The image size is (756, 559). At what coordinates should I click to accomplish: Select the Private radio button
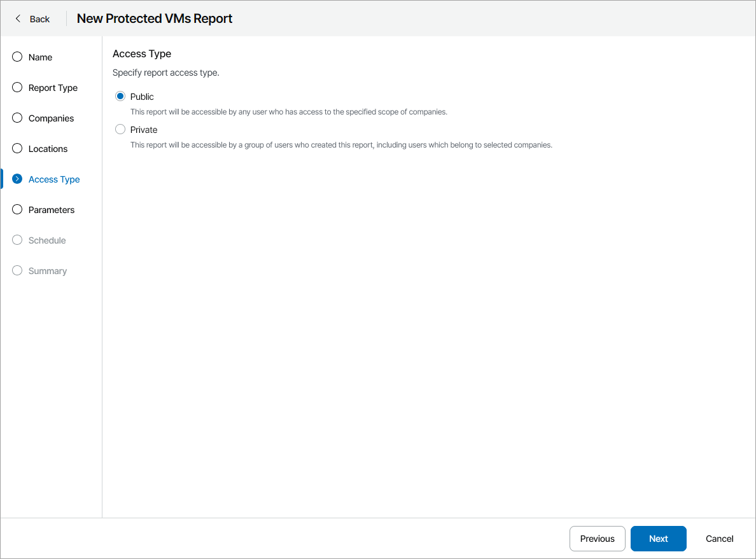click(120, 130)
